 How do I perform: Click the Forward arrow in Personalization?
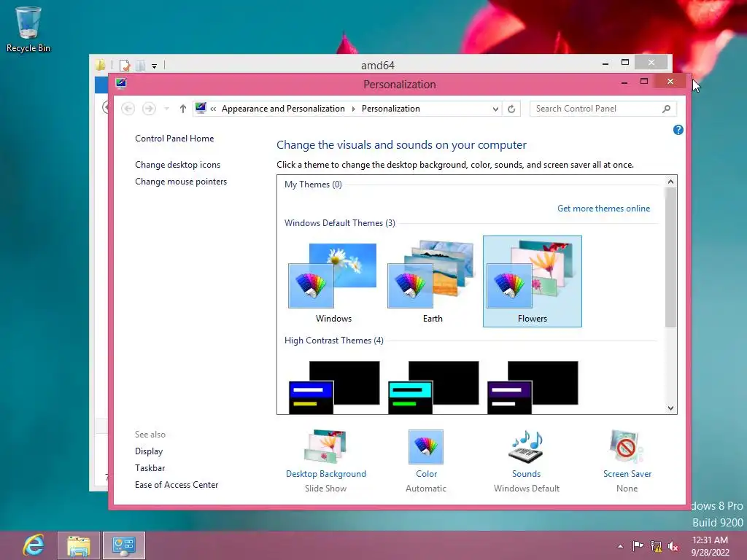(x=149, y=109)
